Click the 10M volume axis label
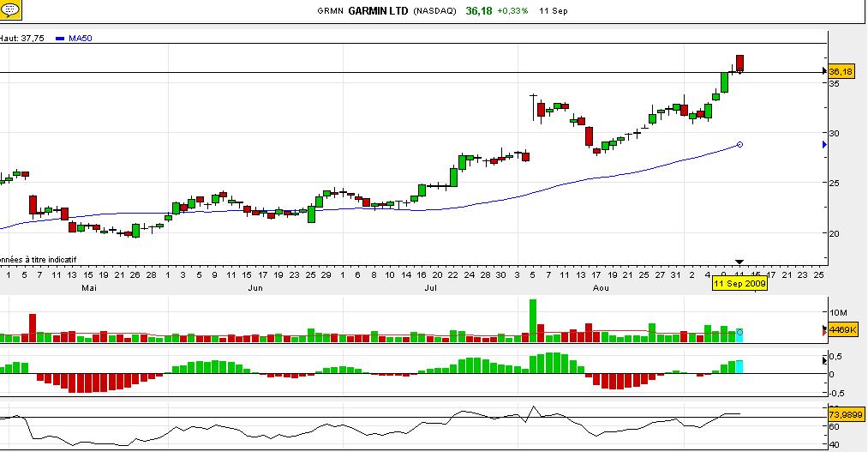The width and height of the screenshot is (868, 452). tap(837, 313)
